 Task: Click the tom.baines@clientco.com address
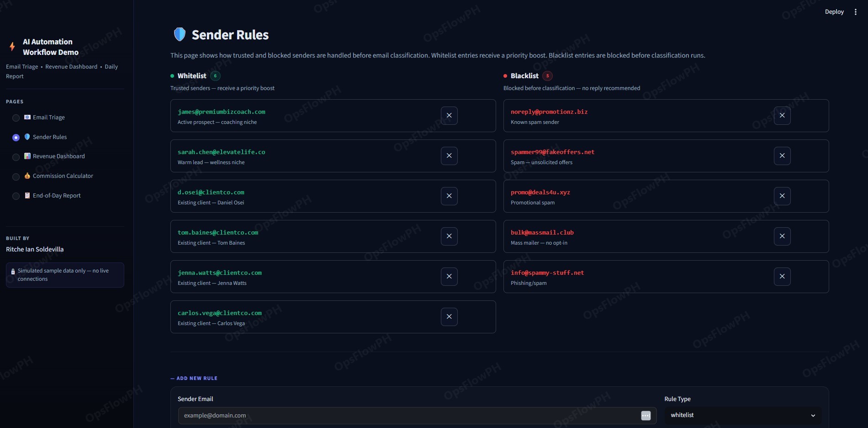coord(218,232)
